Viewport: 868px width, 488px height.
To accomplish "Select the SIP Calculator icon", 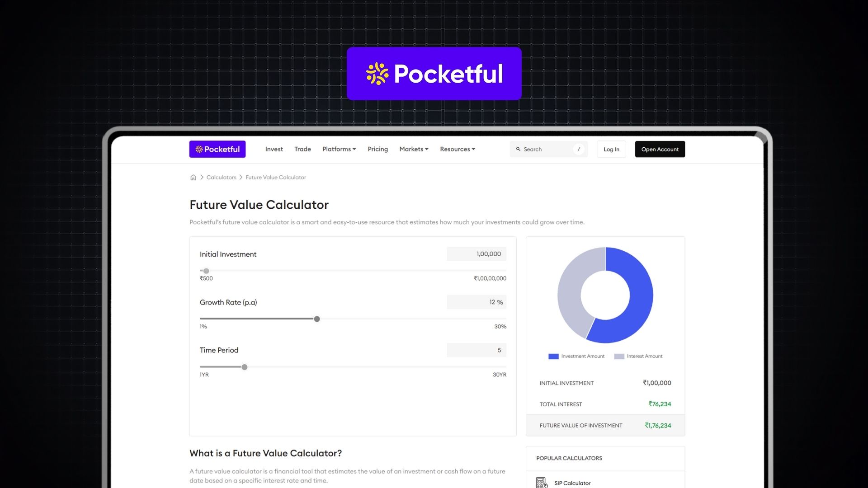I will [541, 483].
